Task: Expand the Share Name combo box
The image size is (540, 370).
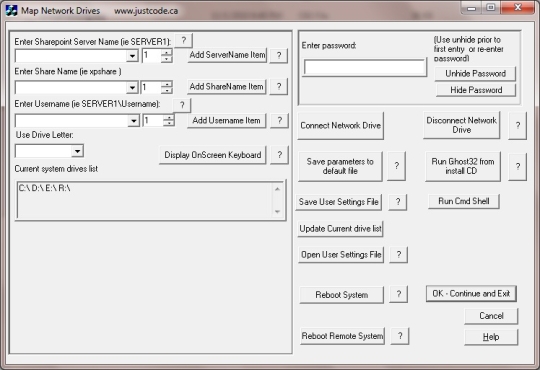Action: [132, 88]
